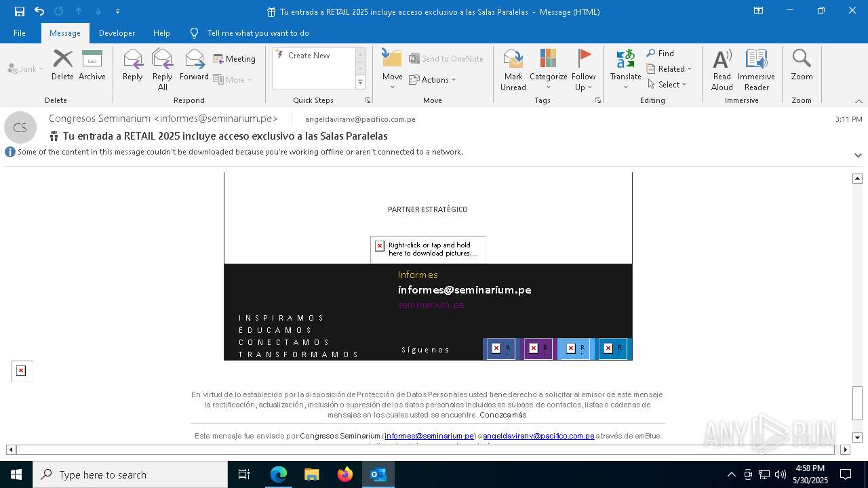Click the Meeting reply button
Image resolution: width=868 pixels, height=488 pixels.
[235, 59]
